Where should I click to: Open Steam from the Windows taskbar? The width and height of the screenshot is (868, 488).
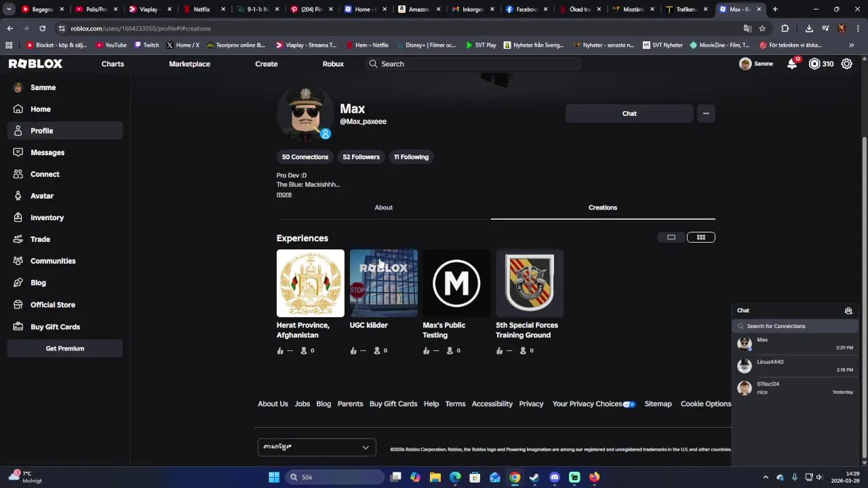click(x=534, y=477)
